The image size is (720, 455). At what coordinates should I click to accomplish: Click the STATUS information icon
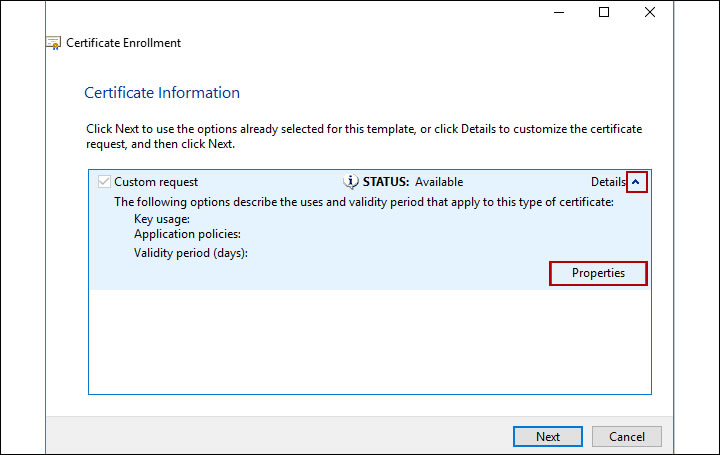point(350,181)
